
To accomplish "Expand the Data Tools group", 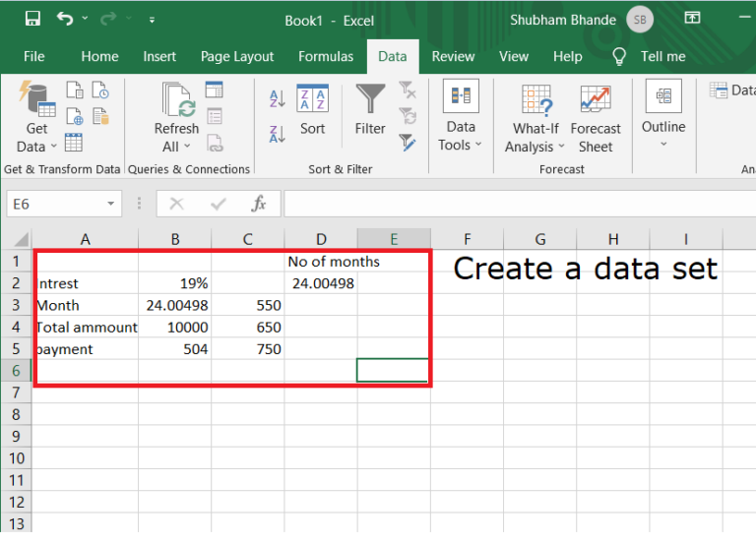I will click(x=461, y=116).
